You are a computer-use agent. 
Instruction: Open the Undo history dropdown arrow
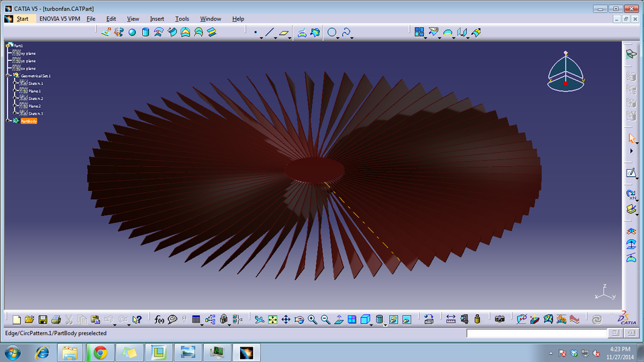(x=115, y=325)
